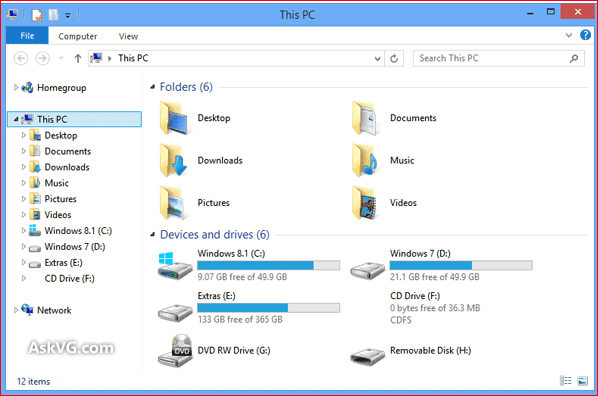
Task: Click the New folder quick access icon
Action: point(53,15)
